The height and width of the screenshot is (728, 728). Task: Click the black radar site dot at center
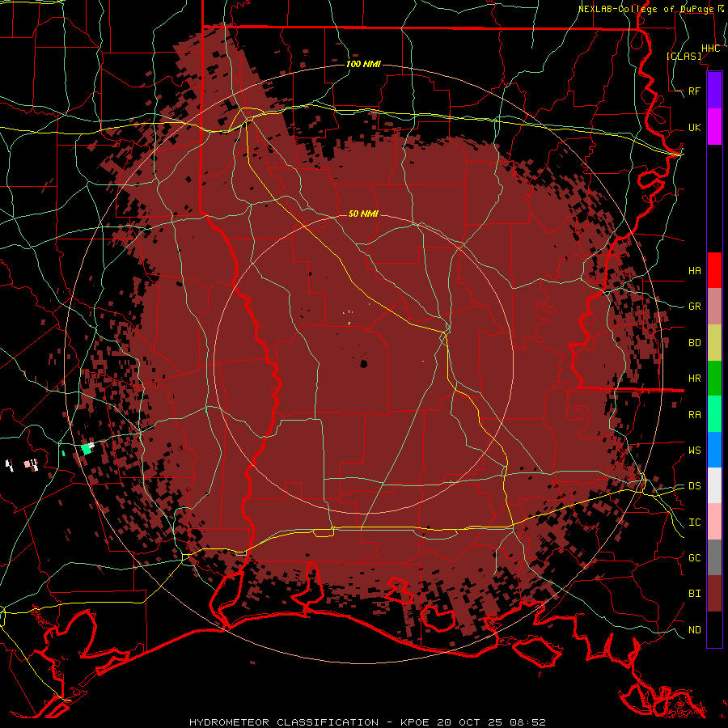click(363, 364)
